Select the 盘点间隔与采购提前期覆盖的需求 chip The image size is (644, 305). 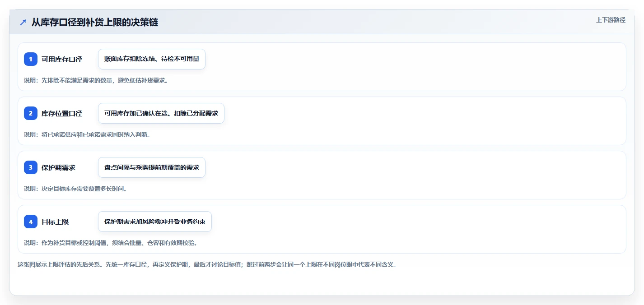pos(152,167)
